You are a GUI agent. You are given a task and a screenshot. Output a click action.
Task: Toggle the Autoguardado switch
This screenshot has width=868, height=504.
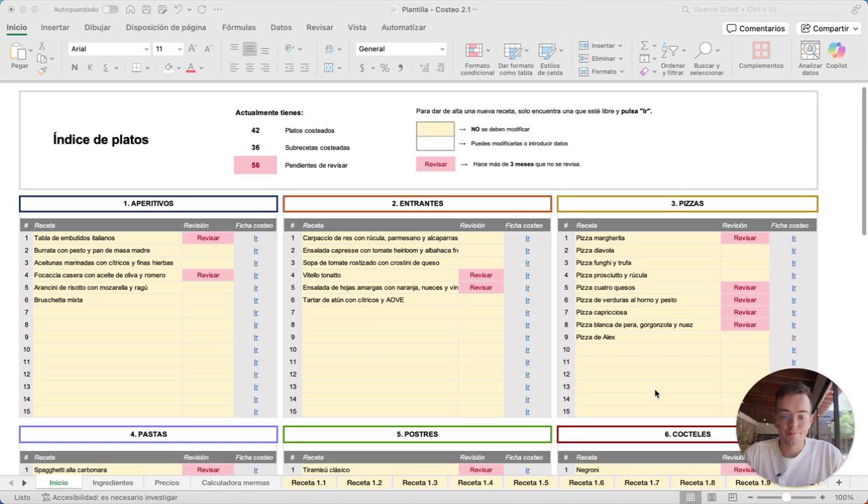[x=110, y=10]
